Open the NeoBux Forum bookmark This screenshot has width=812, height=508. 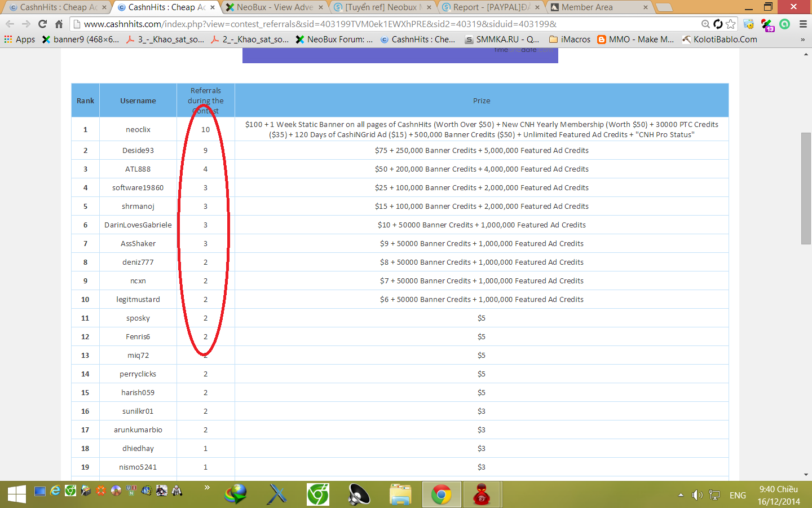point(334,40)
